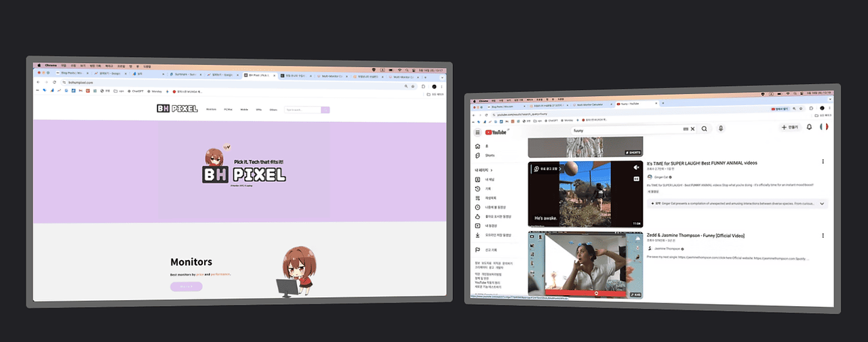
Task: Open options for FUNNY ANIMAL videos result
Action: coord(823,161)
